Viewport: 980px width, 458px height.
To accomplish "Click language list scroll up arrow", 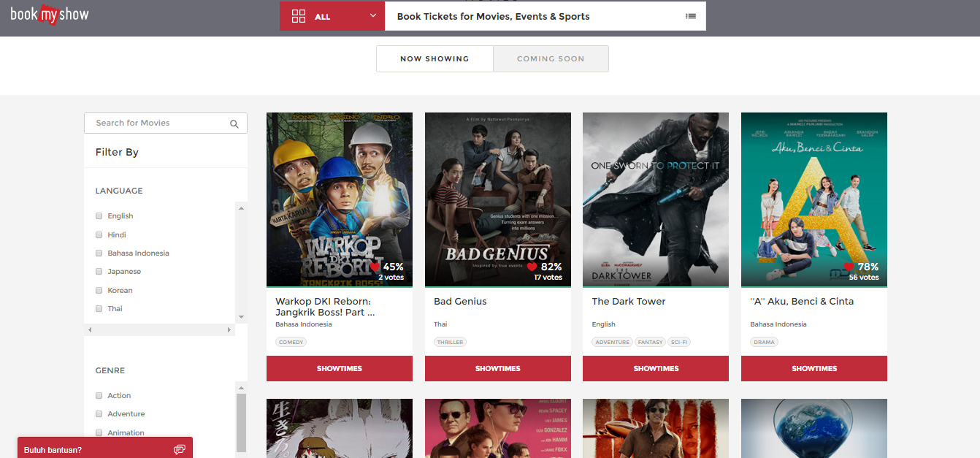I will coord(242,207).
